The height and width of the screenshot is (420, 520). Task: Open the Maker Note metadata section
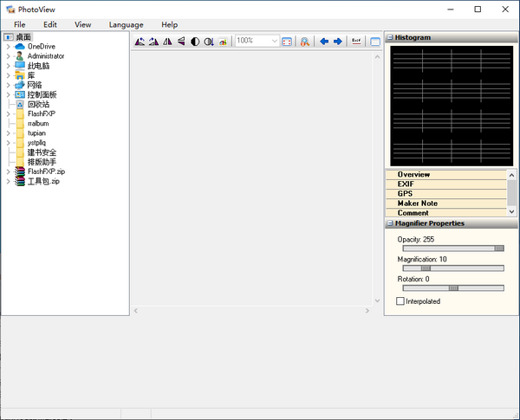[417, 204]
